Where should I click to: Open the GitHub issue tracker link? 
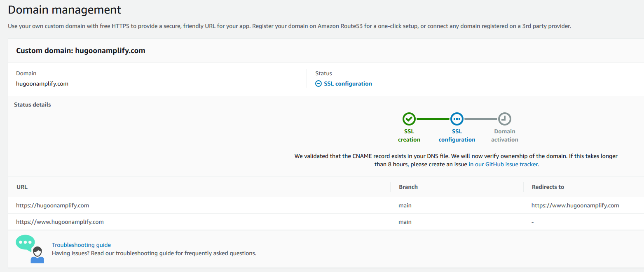503,164
